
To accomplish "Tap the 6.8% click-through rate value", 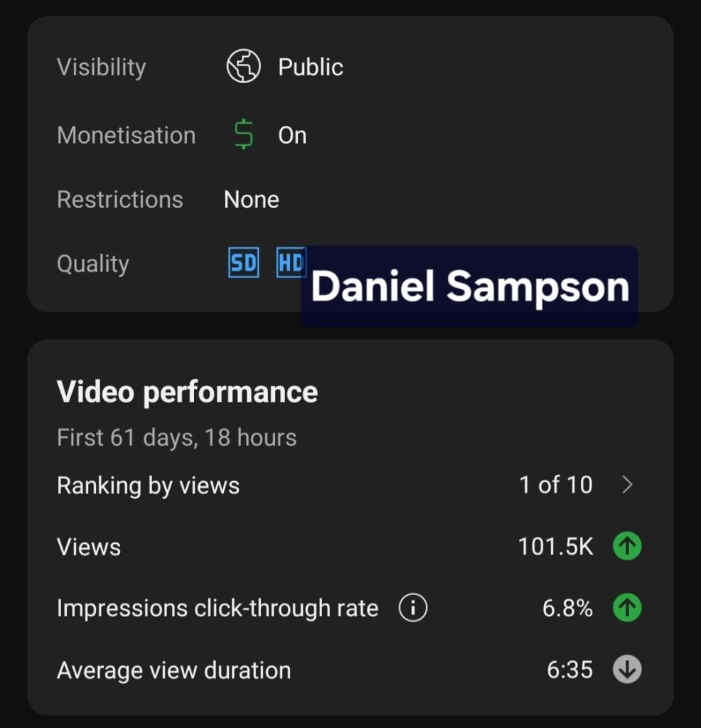I will tap(567, 609).
